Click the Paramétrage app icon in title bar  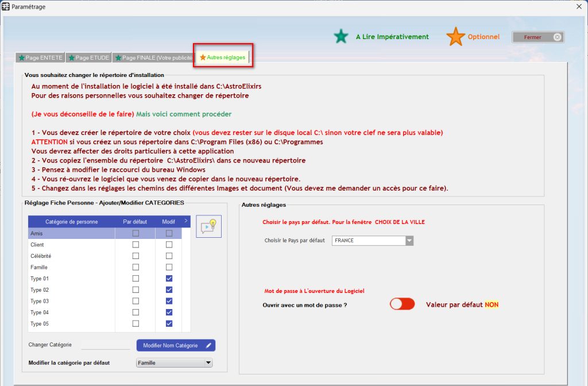(x=6, y=6)
